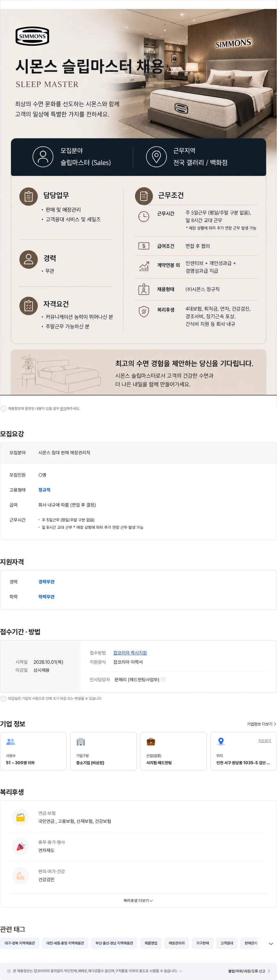Click the location pin icon beside 근무지역
Image resolution: width=277 pixels, height=980 pixels.
pos(156,156)
